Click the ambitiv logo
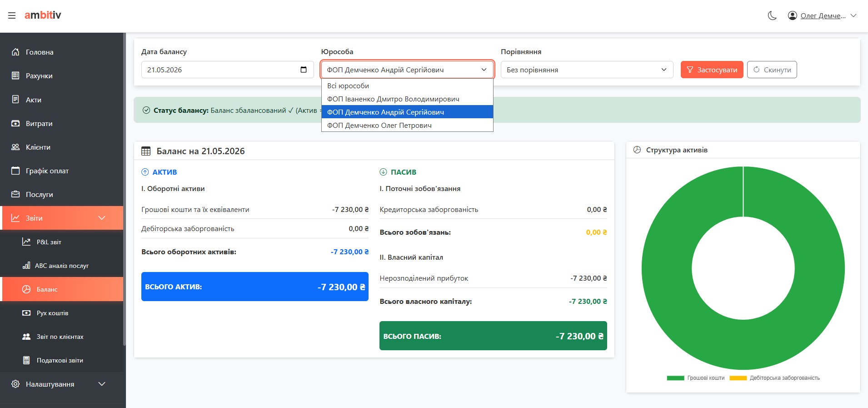The width and height of the screenshot is (868, 408). pyautogui.click(x=43, y=15)
